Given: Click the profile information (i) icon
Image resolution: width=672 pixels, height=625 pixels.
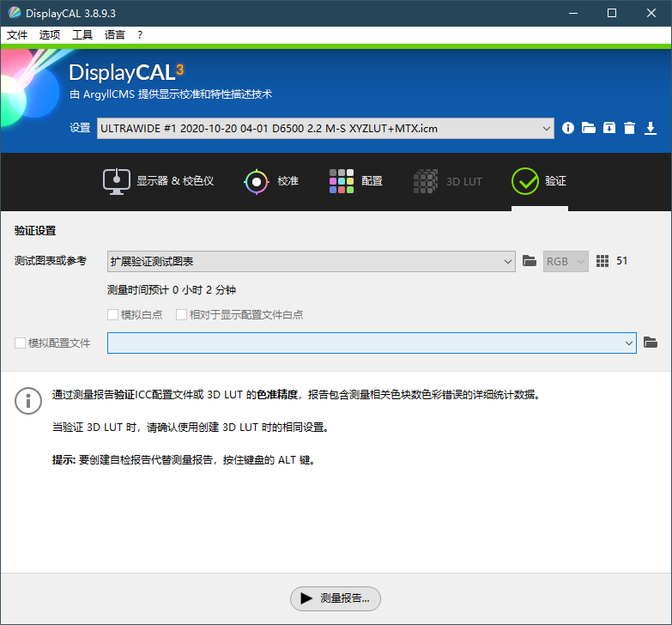Looking at the screenshot, I should tap(568, 128).
